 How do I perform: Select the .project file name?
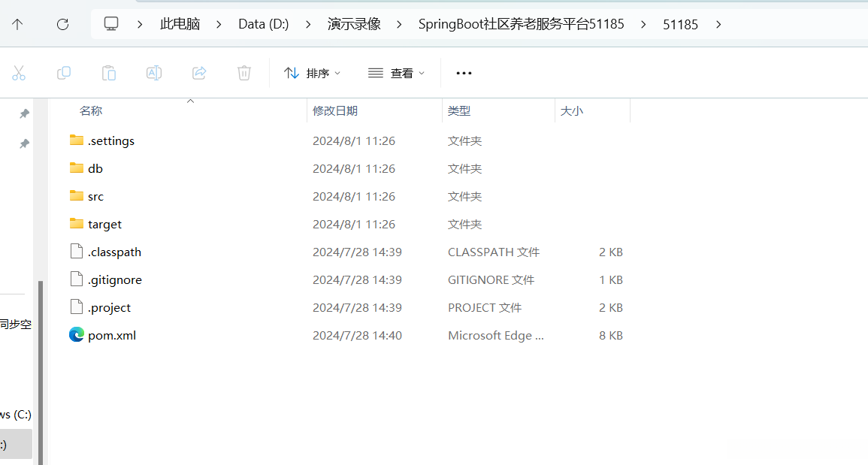pos(109,307)
